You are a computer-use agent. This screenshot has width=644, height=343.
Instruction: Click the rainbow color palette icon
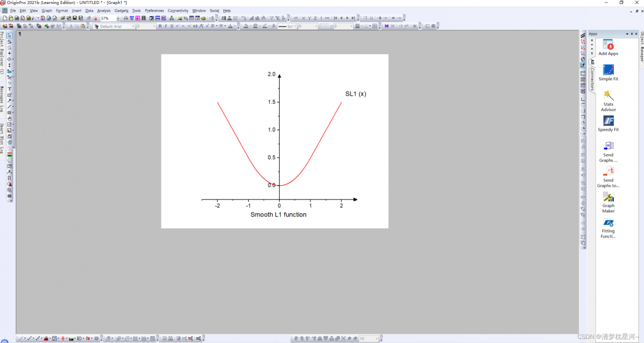pyautogui.click(x=10, y=155)
